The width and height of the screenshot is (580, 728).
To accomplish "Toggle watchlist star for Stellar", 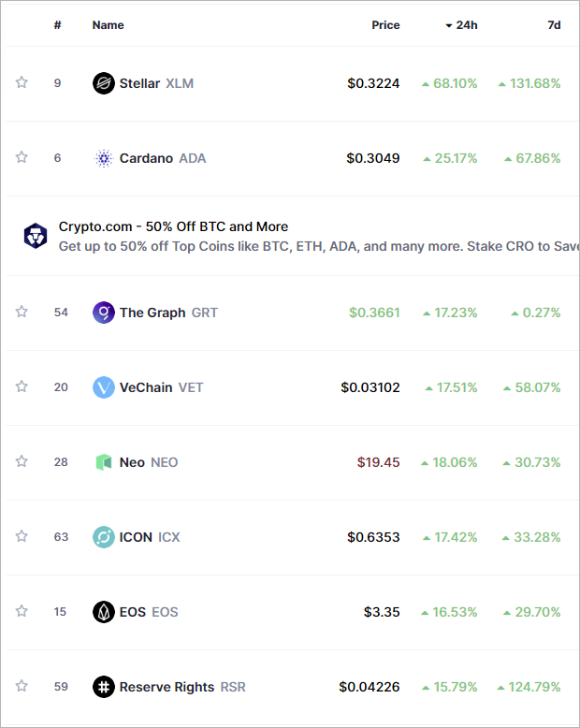I will 22,82.
